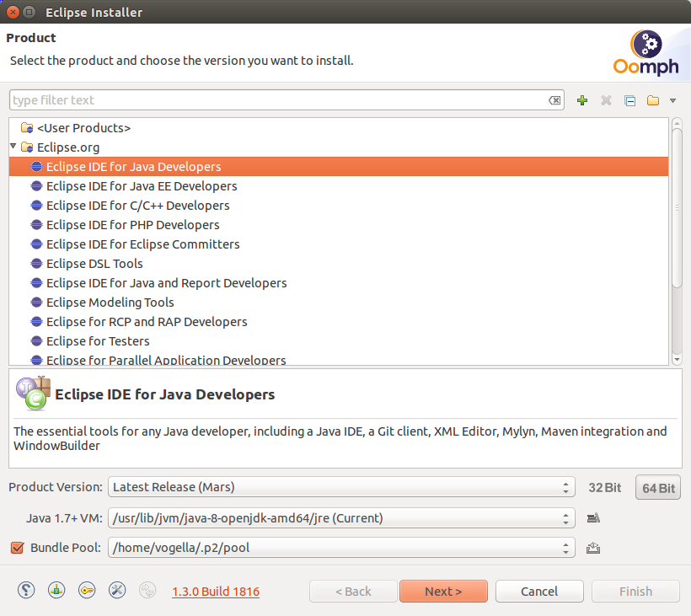Click the manage bundle pools icon
The height and width of the screenshot is (616, 691).
(593, 548)
